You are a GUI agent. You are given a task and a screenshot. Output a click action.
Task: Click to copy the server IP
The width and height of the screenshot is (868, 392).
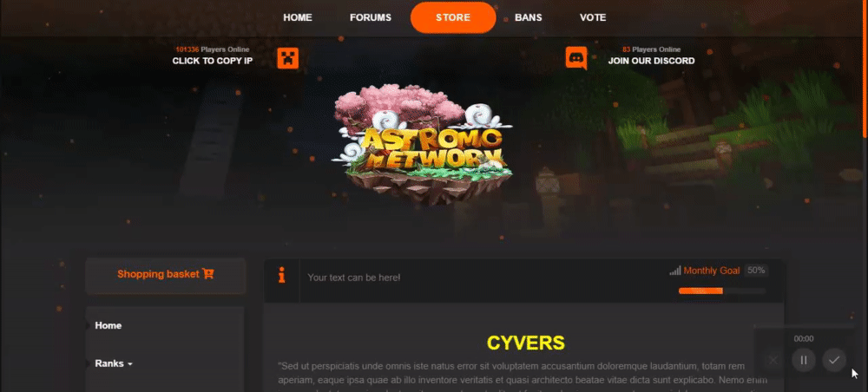(213, 61)
